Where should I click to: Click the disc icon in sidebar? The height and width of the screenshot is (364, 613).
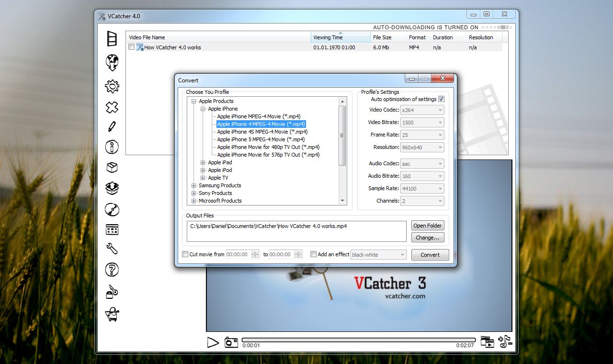(112, 209)
